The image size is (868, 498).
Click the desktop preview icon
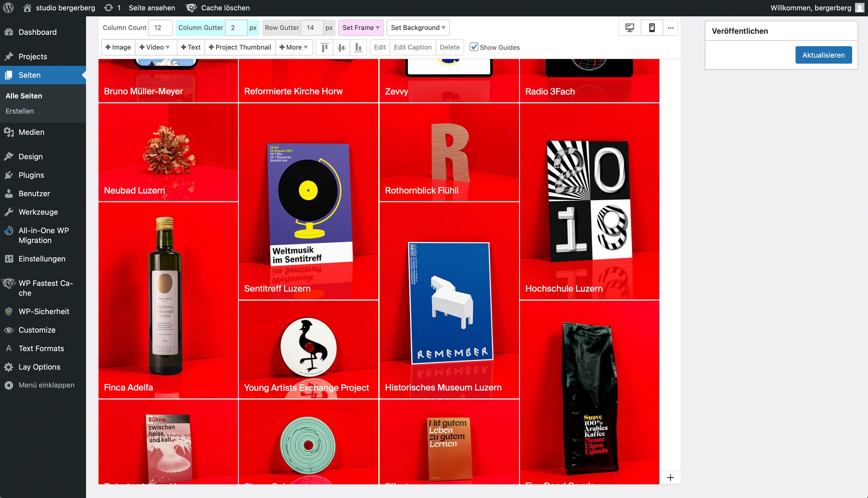[x=630, y=28]
